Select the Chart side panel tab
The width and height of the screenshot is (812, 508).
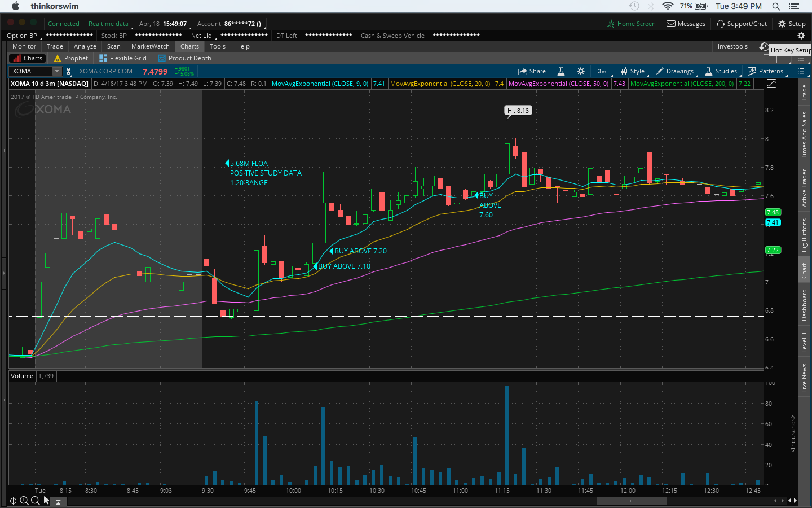804,271
